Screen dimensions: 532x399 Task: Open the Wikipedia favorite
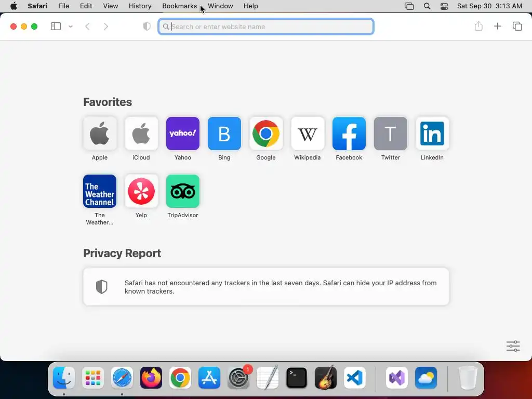(x=308, y=134)
